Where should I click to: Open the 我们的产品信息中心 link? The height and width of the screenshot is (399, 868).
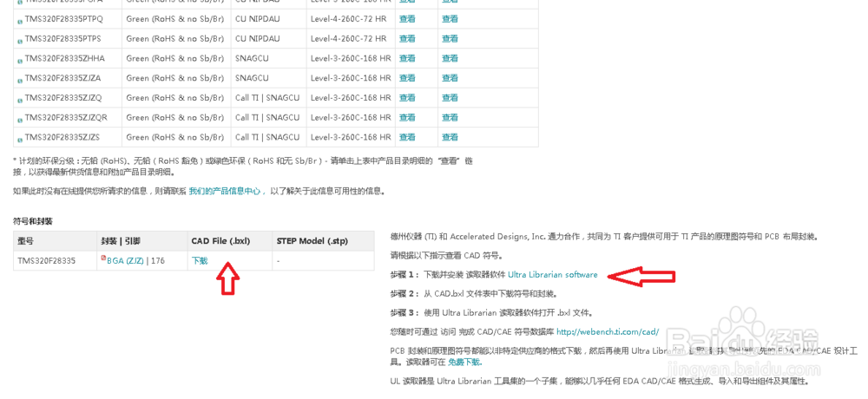tap(227, 191)
